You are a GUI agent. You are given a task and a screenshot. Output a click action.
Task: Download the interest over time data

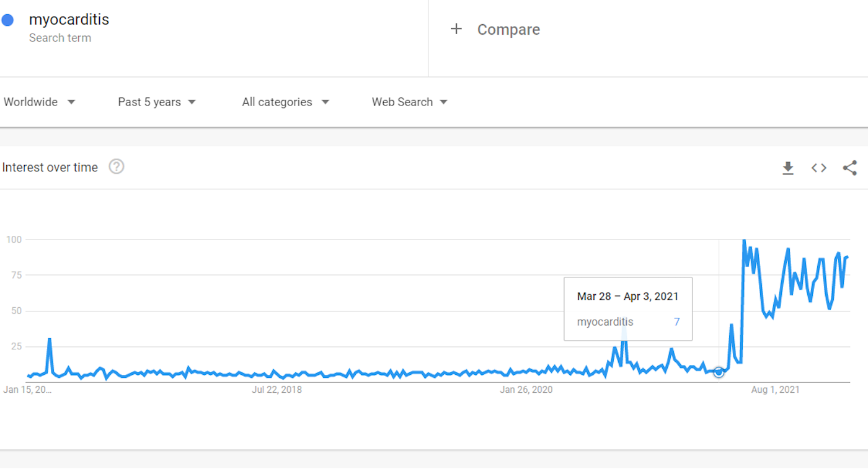788,168
